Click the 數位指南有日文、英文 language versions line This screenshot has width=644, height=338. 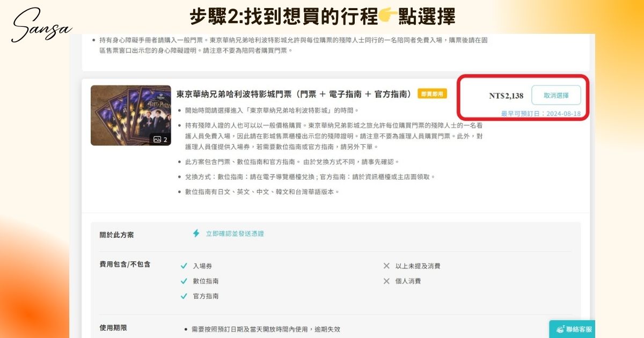(262, 192)
